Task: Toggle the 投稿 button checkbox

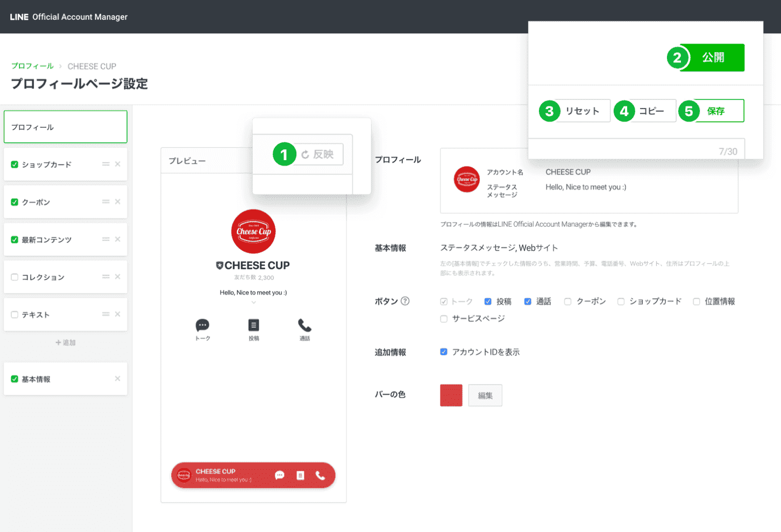Action: click(488, 301)
